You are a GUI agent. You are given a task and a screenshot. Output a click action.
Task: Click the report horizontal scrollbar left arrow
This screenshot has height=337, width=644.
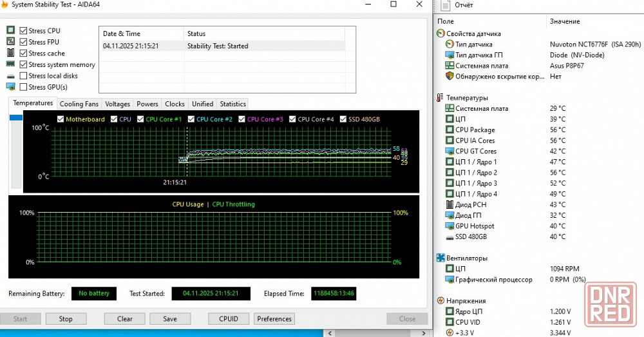pos(330,333)
